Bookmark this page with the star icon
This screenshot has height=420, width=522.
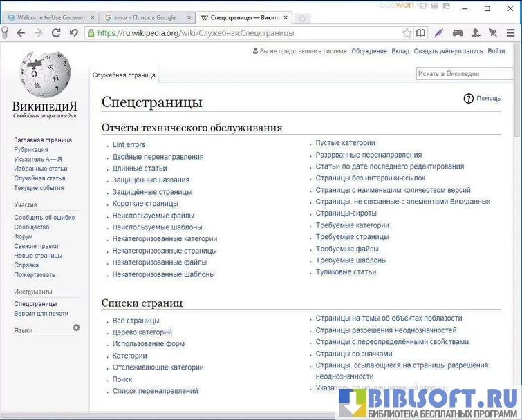coord(407,32)
